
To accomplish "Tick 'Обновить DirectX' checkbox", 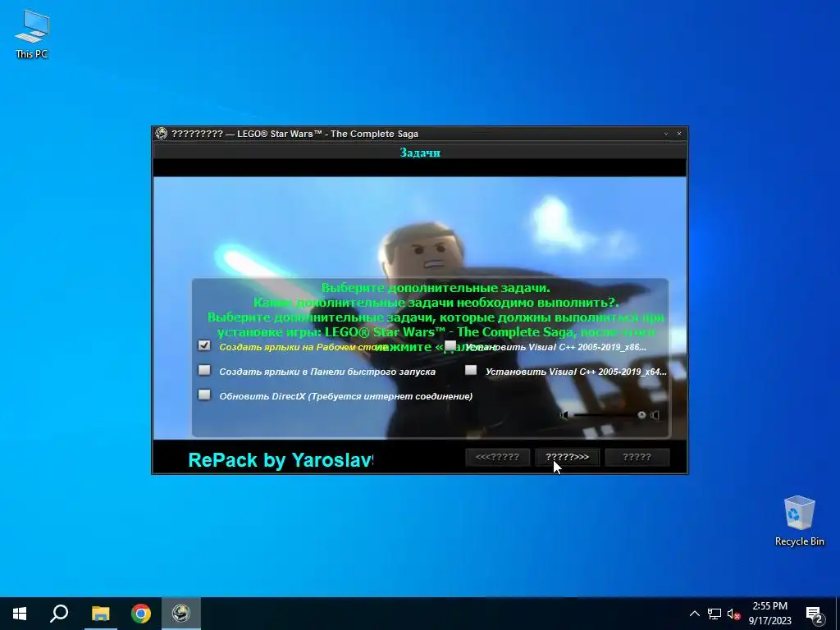I will pos(204,395).
